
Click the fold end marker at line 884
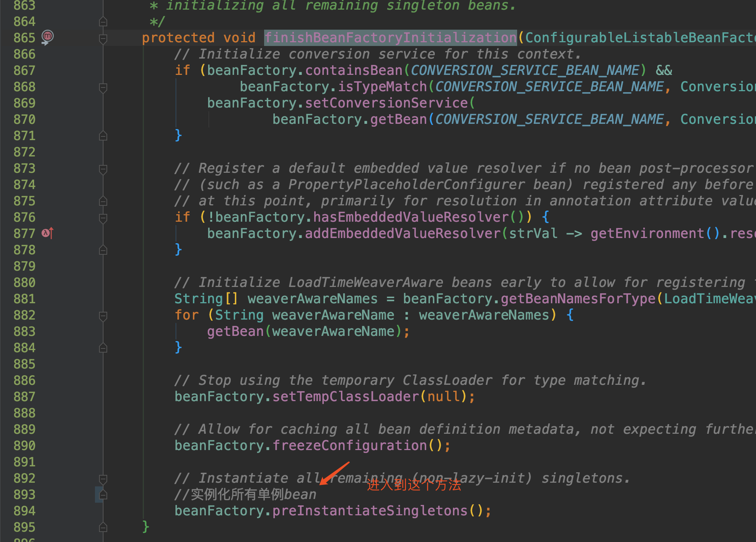coord(103,348)
